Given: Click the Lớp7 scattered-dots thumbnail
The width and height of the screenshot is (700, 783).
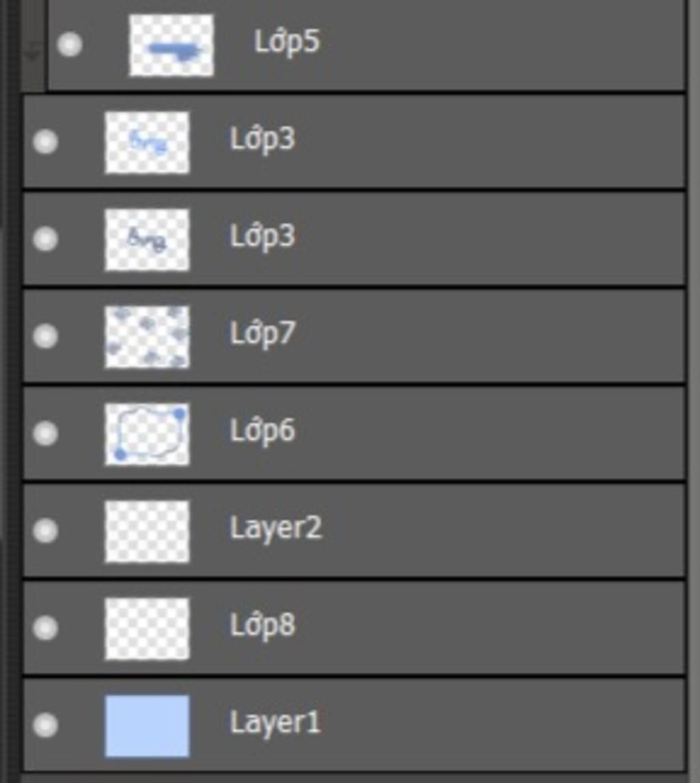Looking at the screenshot, I should pos(147,337).
